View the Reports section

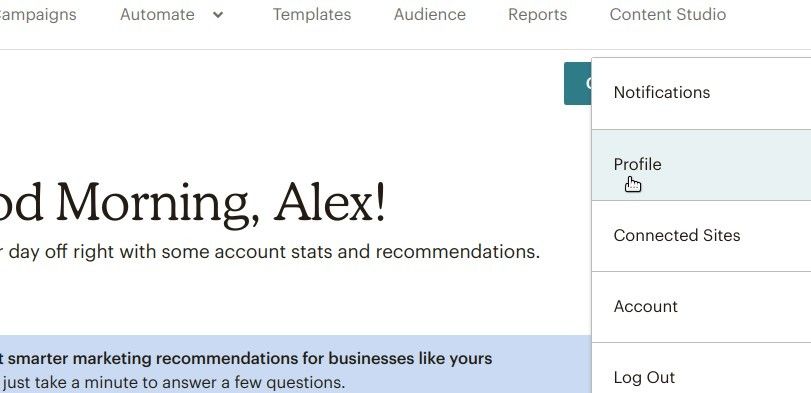click(537, 14)
